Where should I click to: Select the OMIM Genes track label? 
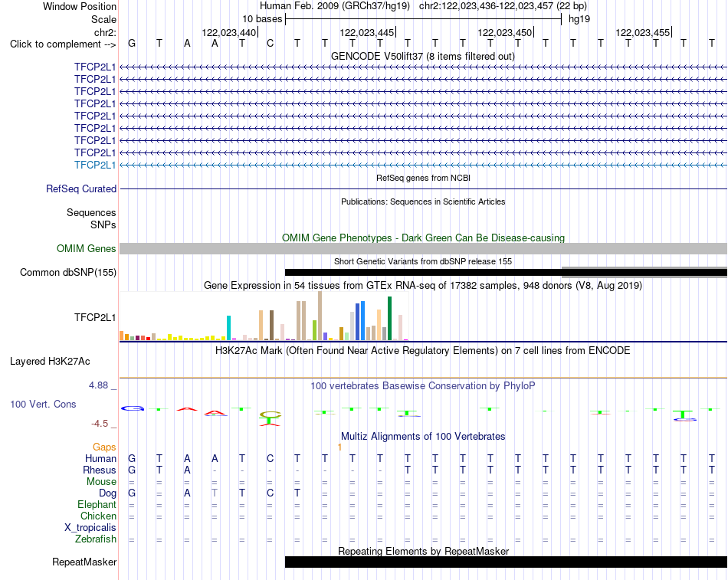tap(87, 248)
